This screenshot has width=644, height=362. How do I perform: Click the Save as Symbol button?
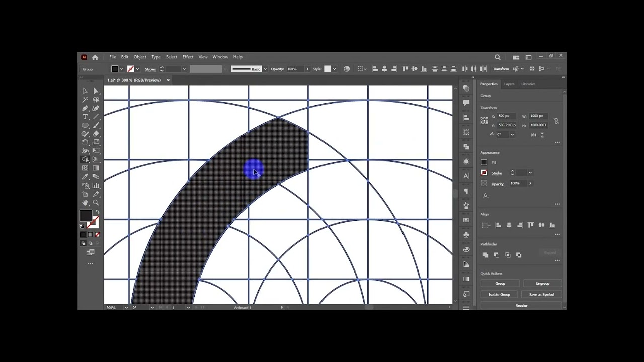542,294
